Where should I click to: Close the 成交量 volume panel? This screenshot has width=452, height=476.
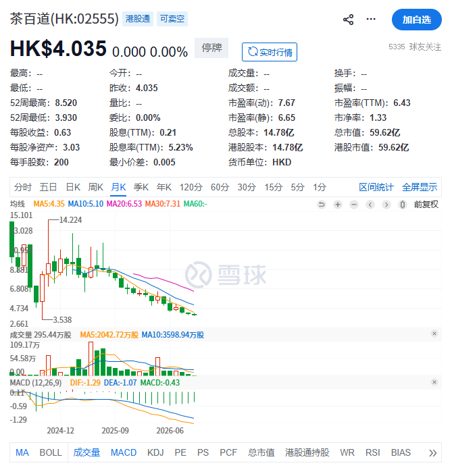click(x=434, y=334)
